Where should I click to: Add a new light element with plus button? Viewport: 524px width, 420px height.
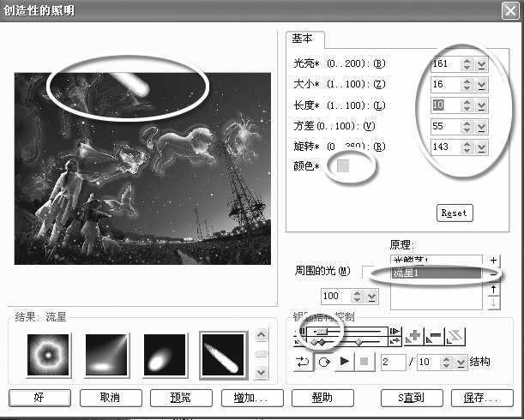[x=494, y=260]
